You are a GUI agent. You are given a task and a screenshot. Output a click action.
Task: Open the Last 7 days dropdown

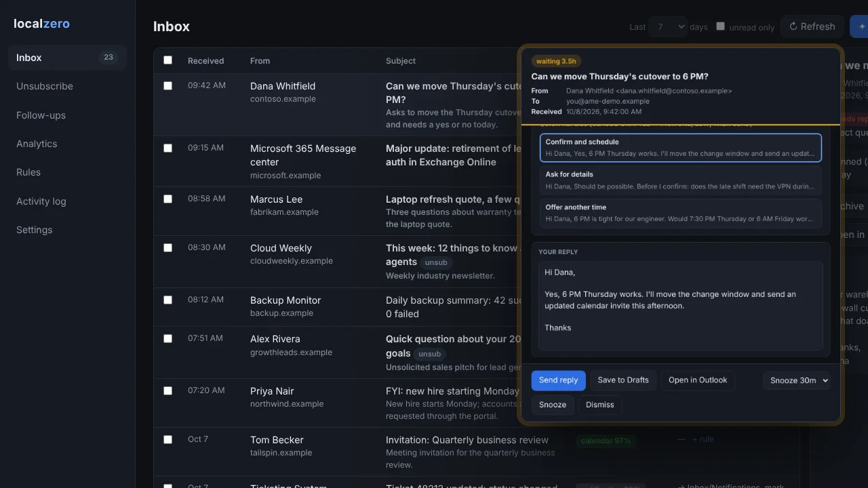pyautogui.click(x=667, y=27)
